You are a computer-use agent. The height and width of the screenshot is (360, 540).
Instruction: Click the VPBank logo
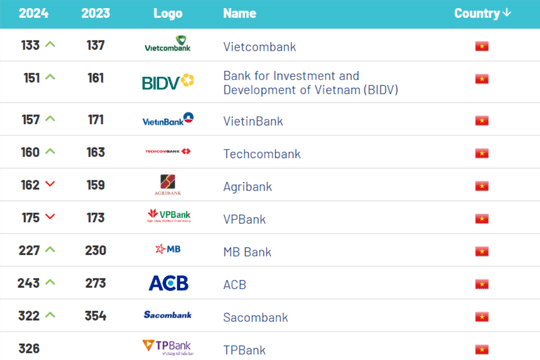coord(168,216)
